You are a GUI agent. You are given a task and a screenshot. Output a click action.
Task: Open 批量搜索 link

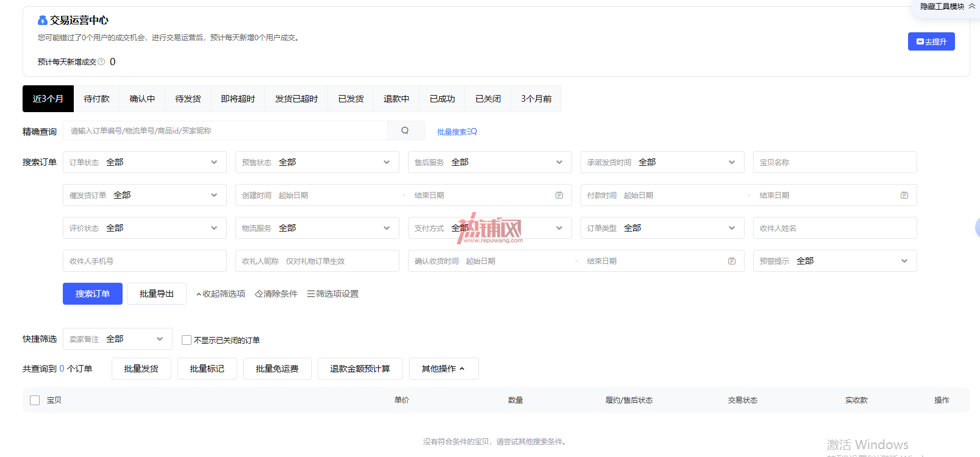457,132
